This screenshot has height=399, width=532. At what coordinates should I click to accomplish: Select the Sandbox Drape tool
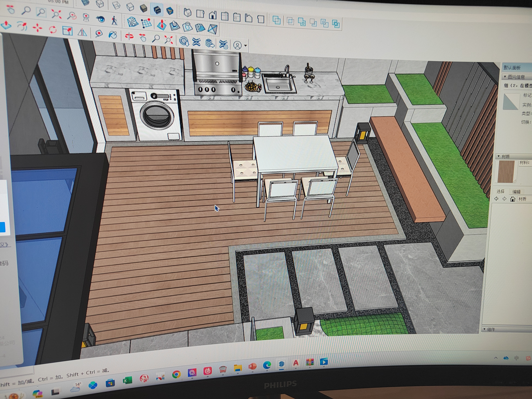tap(187, 27)
